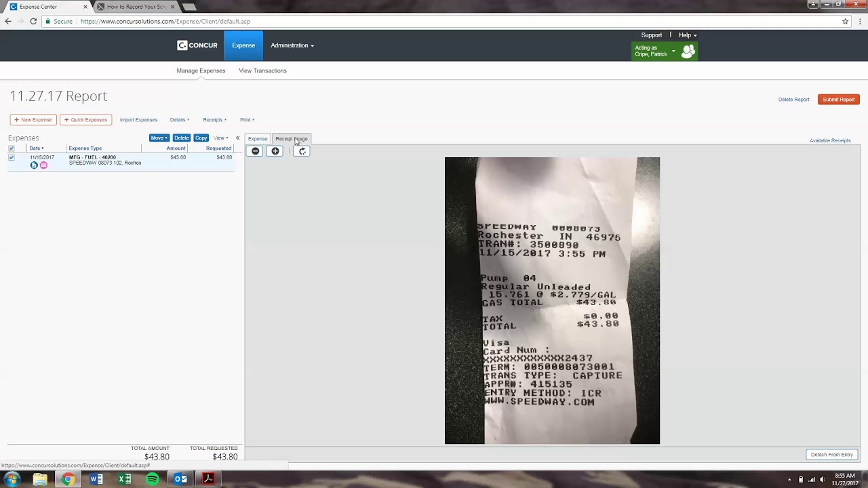Add a New Expense
The image size is (868, 488).
[33, 120]
